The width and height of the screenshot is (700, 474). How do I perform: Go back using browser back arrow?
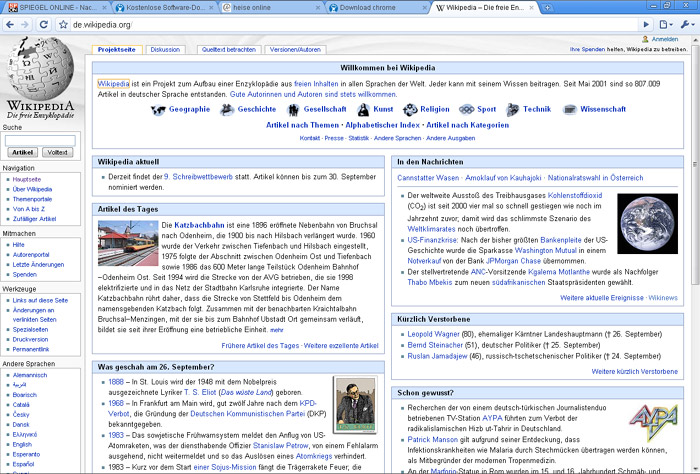10,25
